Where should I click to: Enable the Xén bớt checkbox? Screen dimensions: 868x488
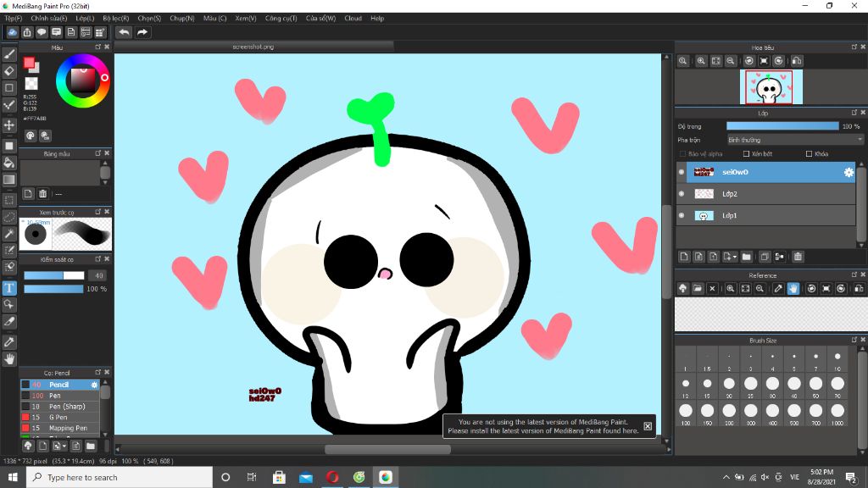coord(747,154)
